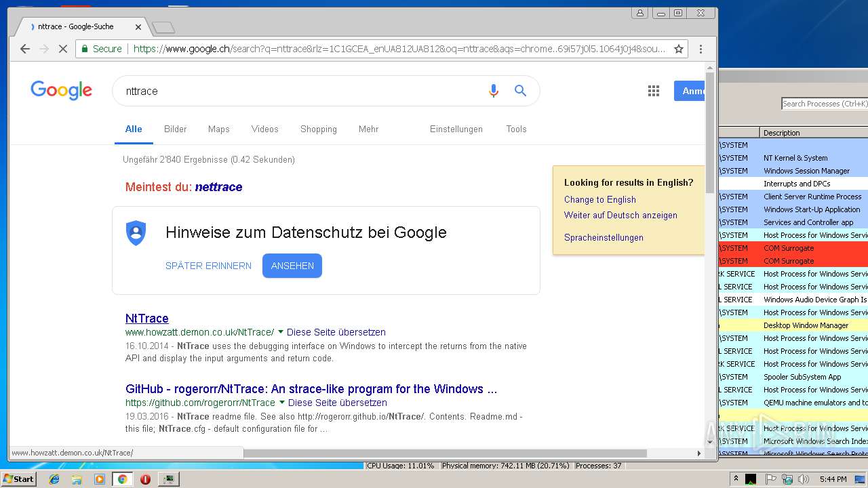Viewport: 868px width, 488px height.
Task: Sort by the Description column header
Action: 814,132
